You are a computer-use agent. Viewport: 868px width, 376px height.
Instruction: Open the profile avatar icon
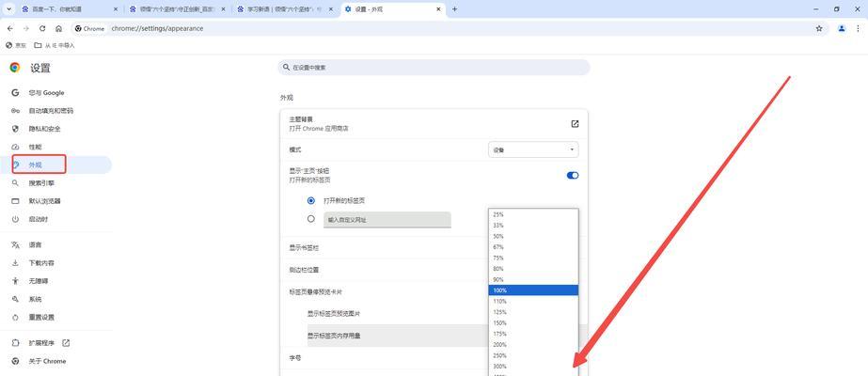click(842, 28)
